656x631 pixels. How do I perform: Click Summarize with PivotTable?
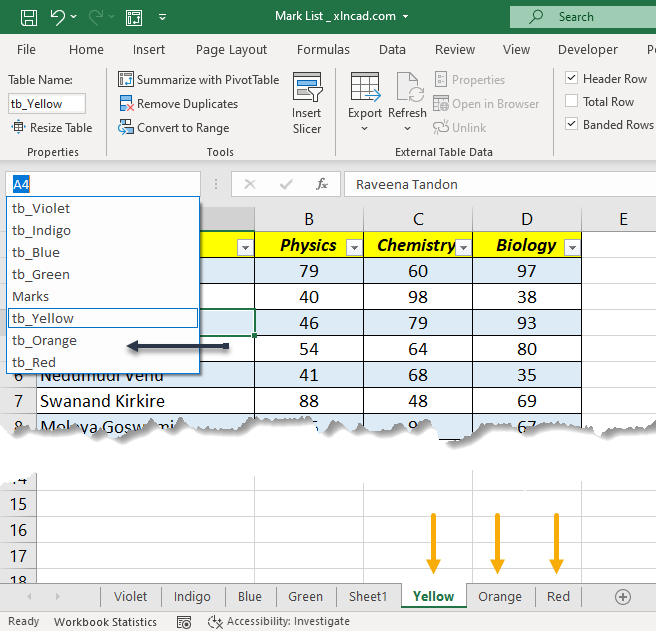pos(198,80)
